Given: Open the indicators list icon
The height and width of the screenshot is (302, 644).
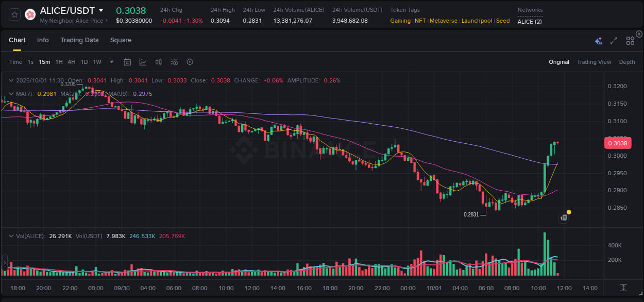Looking at the screenshot, I should click(x=174, y=62).
